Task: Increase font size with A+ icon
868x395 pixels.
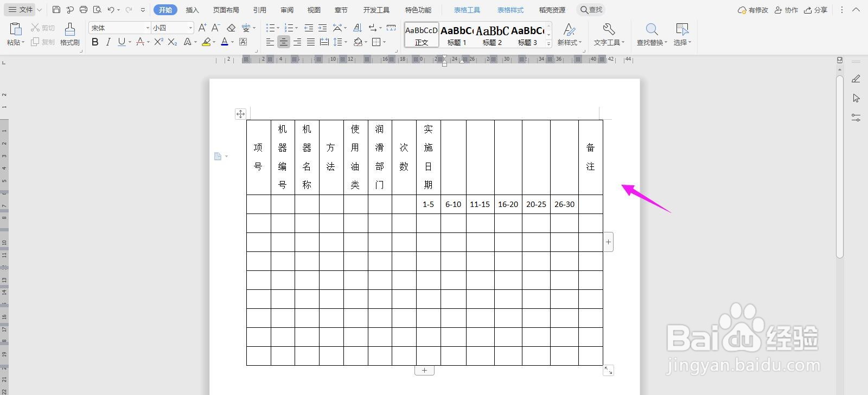Action: [x=202, y=28]
